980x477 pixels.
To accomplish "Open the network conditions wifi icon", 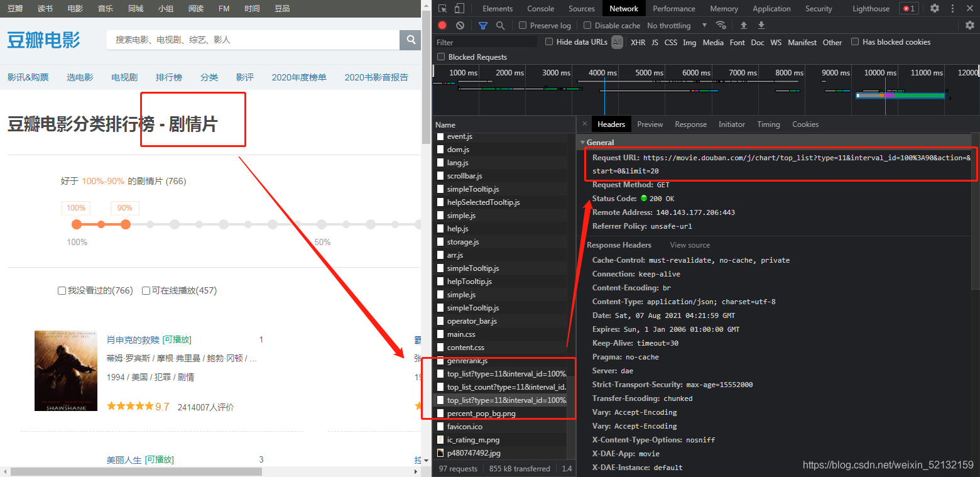I will point(721,25).
